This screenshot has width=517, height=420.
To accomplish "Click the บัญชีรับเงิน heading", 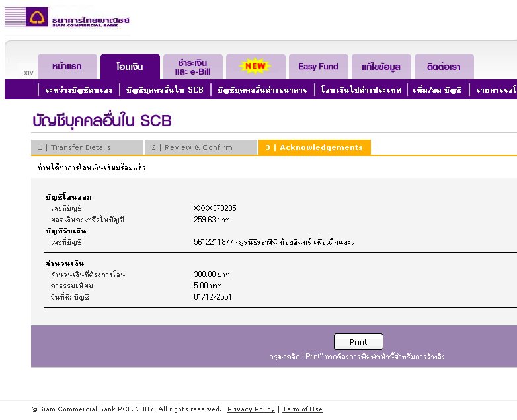I will click(66, 231).
